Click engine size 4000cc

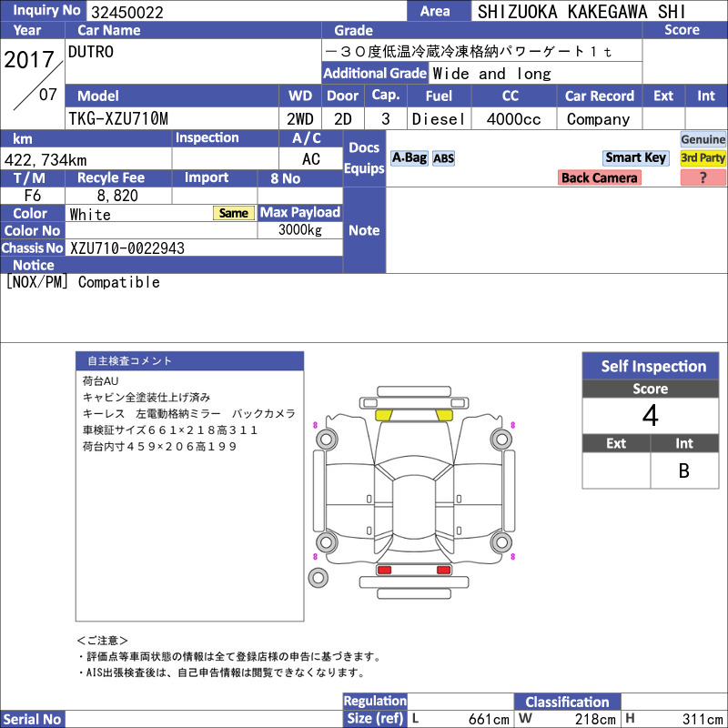(513, 119)
